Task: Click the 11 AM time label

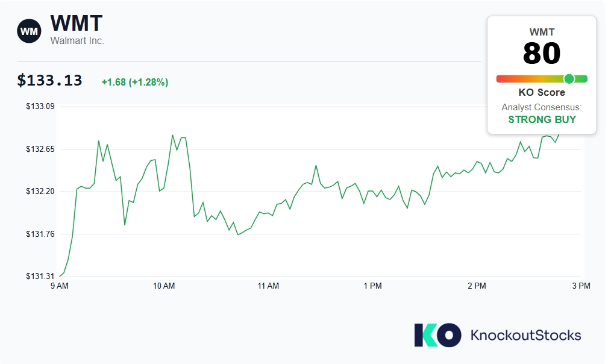Action: [268, 286]
